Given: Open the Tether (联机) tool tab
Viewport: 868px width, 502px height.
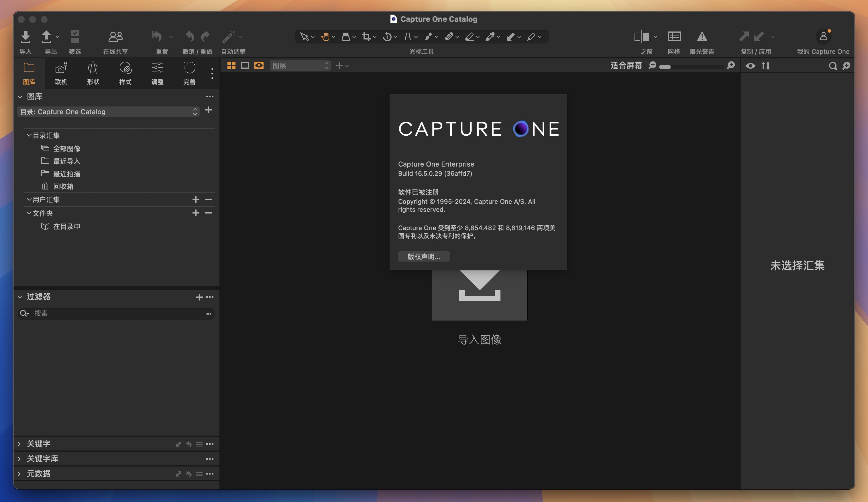Looking at the screenshot, I should (x=61, y=73).
